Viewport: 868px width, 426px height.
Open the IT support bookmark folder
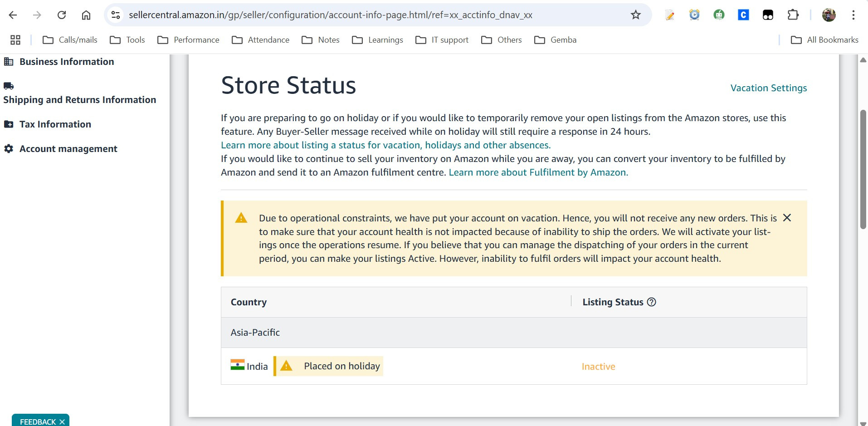442,40
